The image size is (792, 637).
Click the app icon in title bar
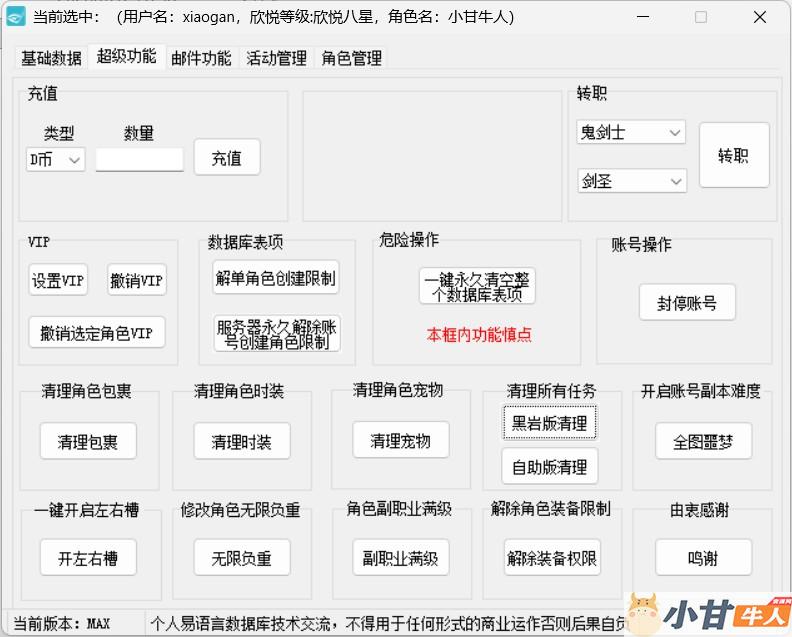(16, 17)
